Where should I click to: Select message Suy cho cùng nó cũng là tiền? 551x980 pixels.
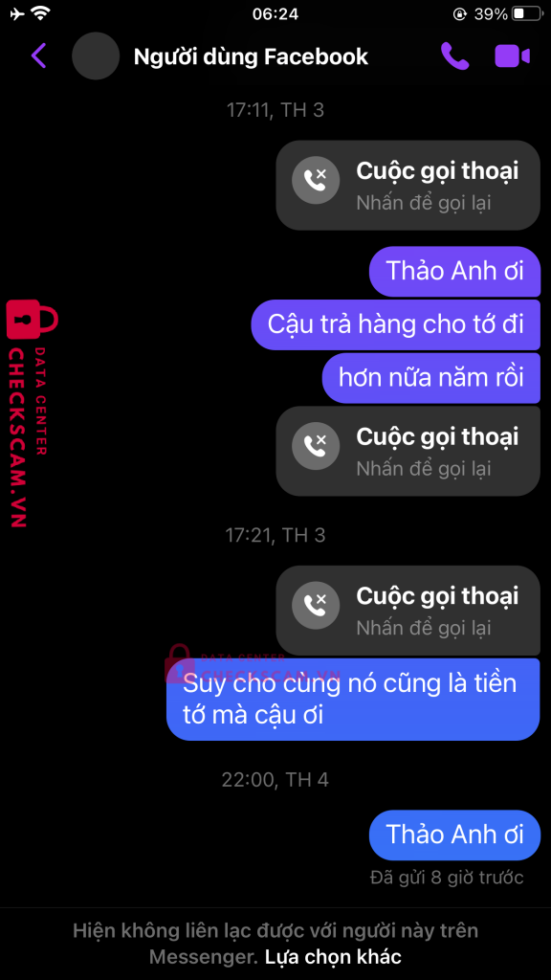click(353, 700)
